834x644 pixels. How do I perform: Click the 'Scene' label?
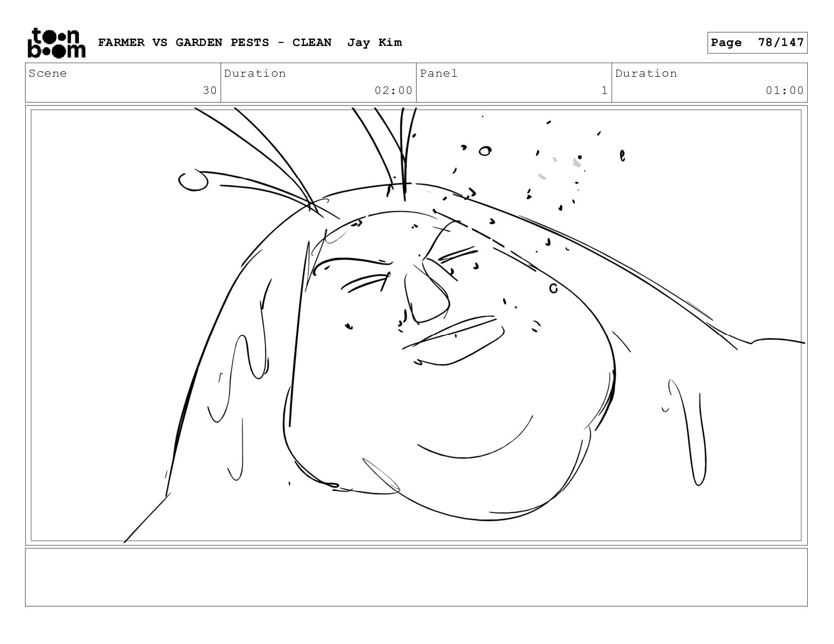coord(48,73)
